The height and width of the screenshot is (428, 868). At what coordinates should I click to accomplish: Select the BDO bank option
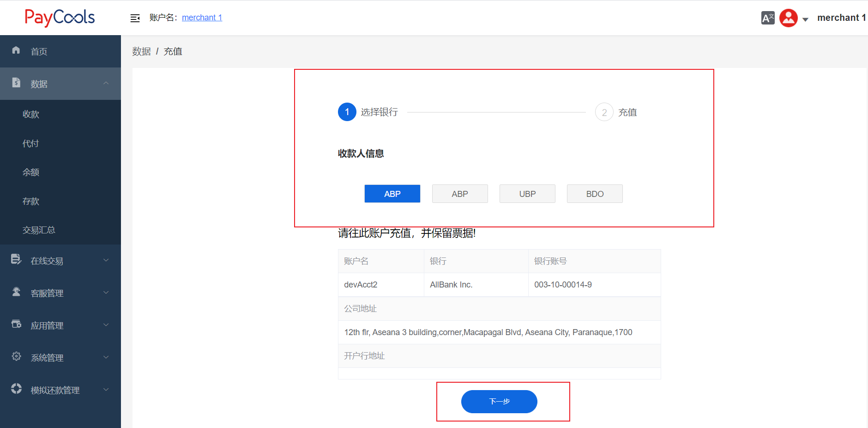point(595,194)
